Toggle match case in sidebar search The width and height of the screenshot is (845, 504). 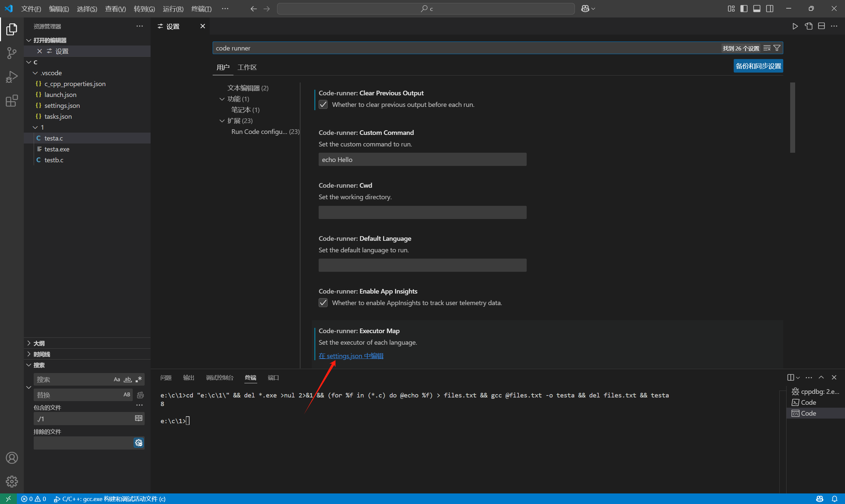point(117,379)
